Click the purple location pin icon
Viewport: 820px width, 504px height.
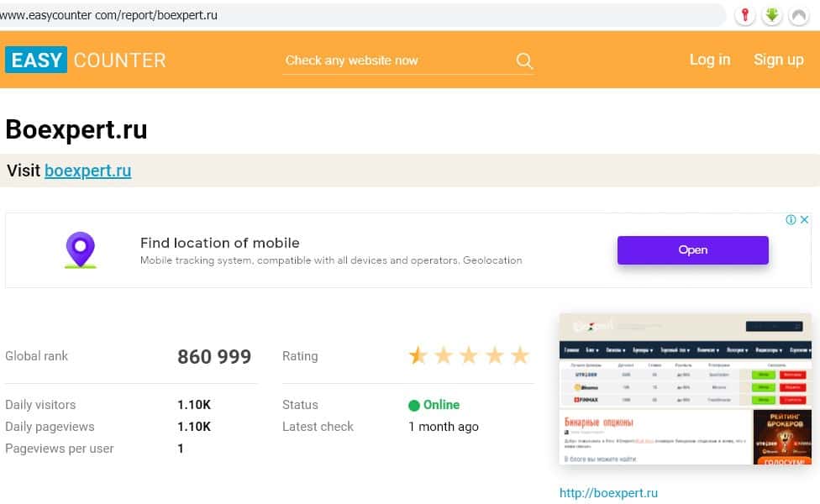pos(81,250)
